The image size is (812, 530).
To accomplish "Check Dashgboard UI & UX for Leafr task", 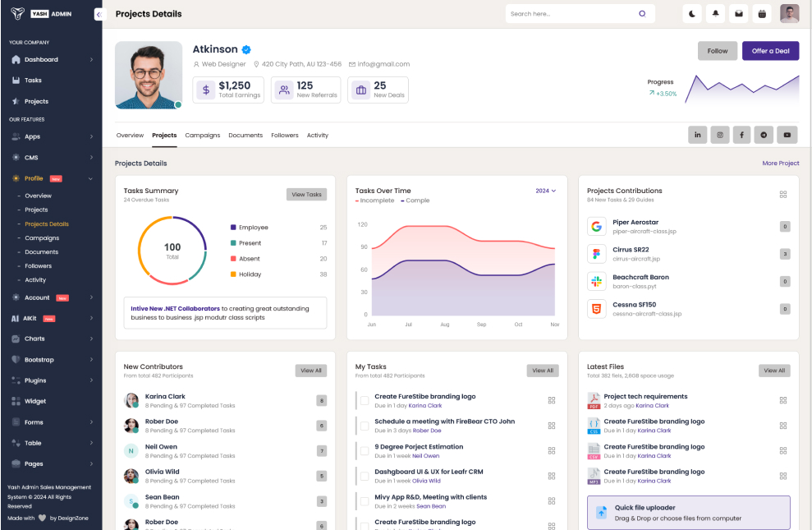I will (365, 476).
